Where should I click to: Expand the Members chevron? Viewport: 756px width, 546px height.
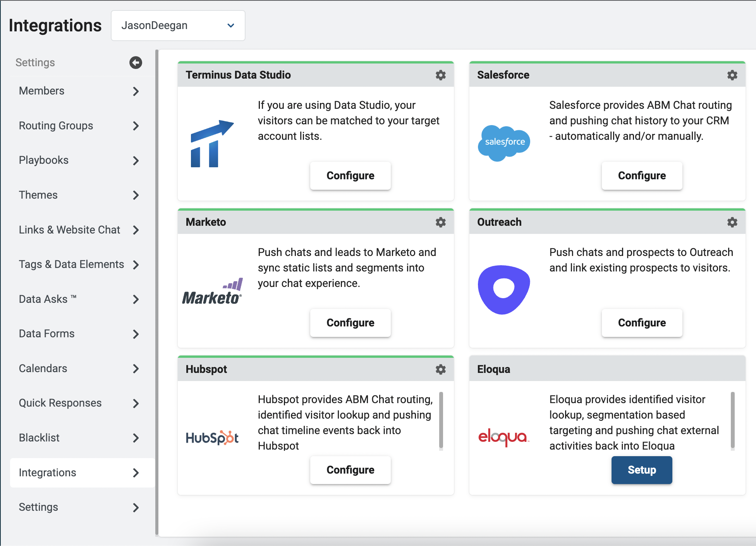pos(136,91)
